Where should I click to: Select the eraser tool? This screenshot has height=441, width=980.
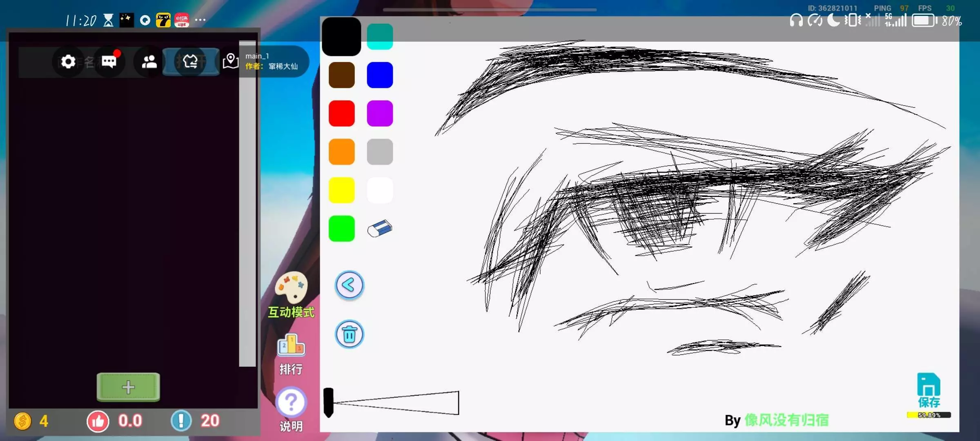(x=379, y=229)
